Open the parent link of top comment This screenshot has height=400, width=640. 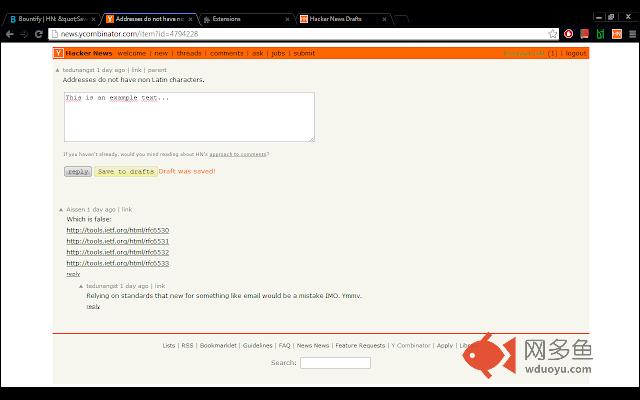(x=157, y=70)
